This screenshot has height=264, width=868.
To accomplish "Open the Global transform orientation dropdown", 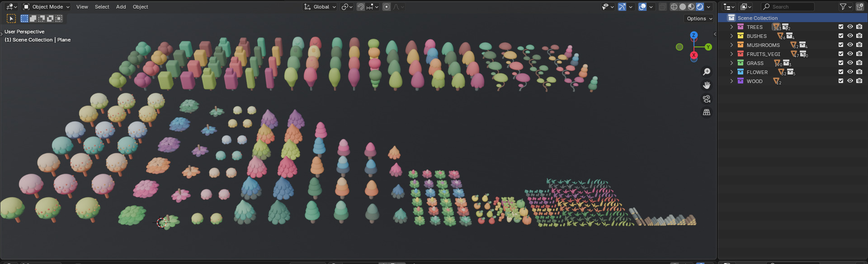I will click(x=320, y=7).
